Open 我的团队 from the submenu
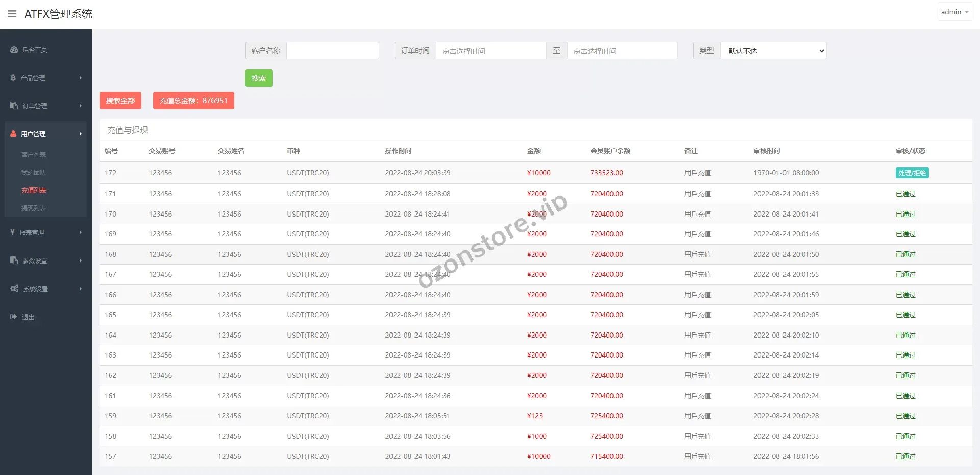The height and width of the screenshot is (475, 980). 33,172
